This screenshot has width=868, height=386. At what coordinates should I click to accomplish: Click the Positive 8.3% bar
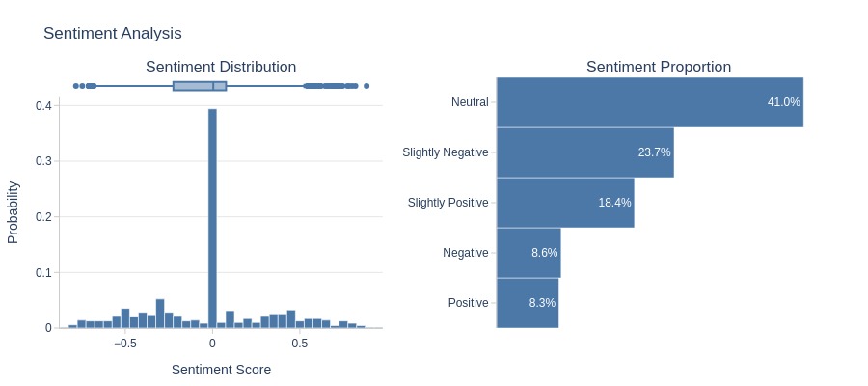pyautogui.click(x=528, y=303)
